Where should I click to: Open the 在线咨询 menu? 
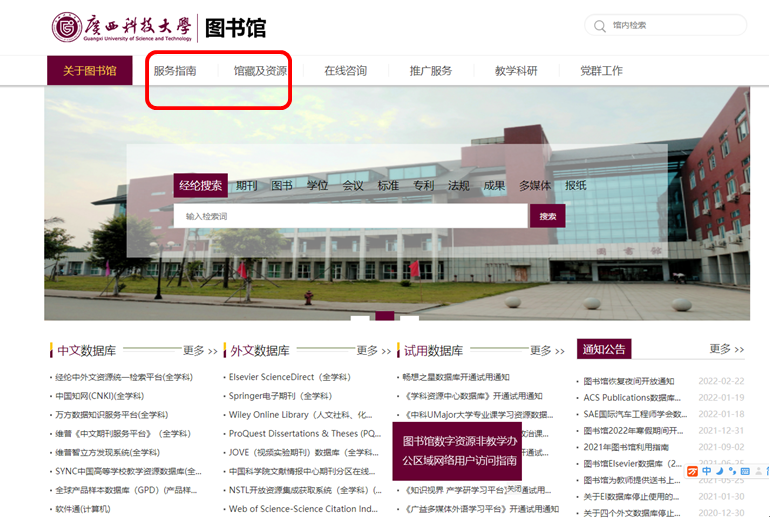[x=346, y=71]
